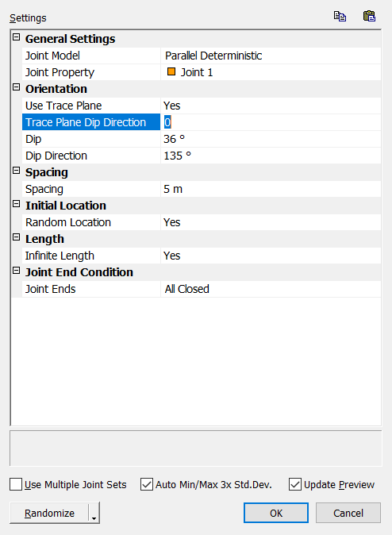Image resolution: width=392 pixels, height=535 pixels.
Task: Uncheck Auto Min/Max 3x Std.Dev.
Action: 147,484
